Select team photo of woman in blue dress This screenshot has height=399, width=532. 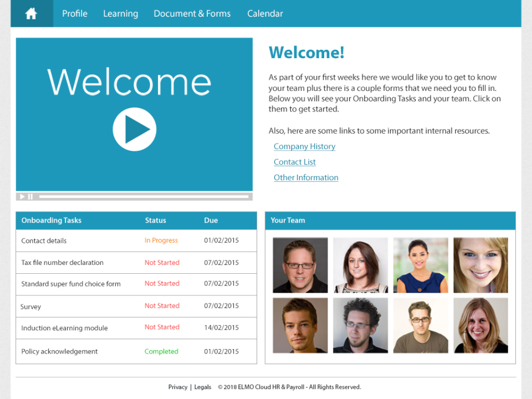click(x=421, y=265)
